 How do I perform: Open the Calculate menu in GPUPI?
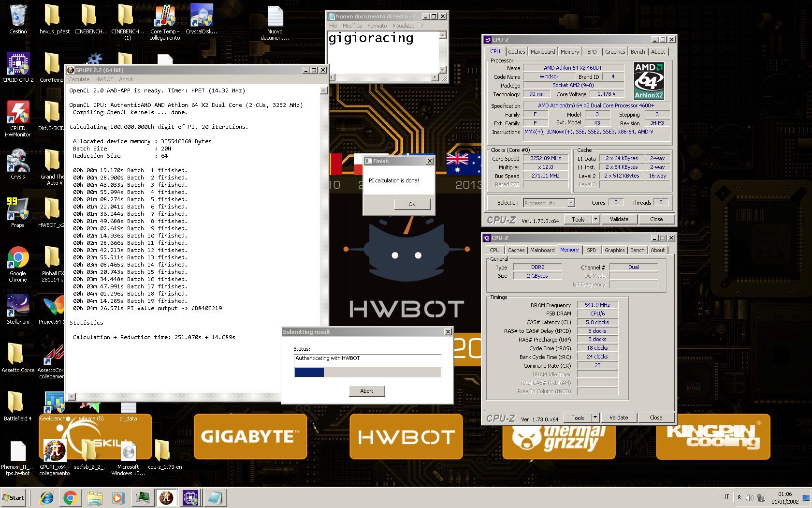[79, 79]
